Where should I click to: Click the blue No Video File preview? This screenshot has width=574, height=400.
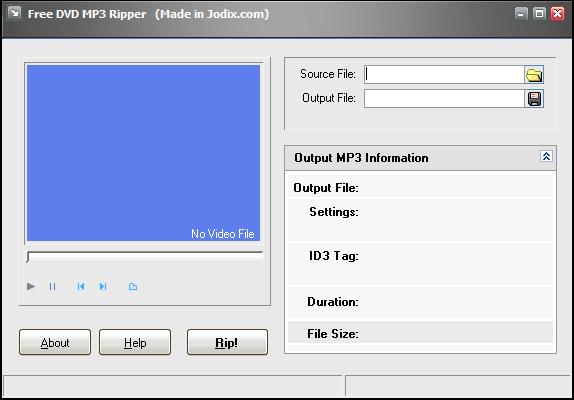click(x=144, y=153)
